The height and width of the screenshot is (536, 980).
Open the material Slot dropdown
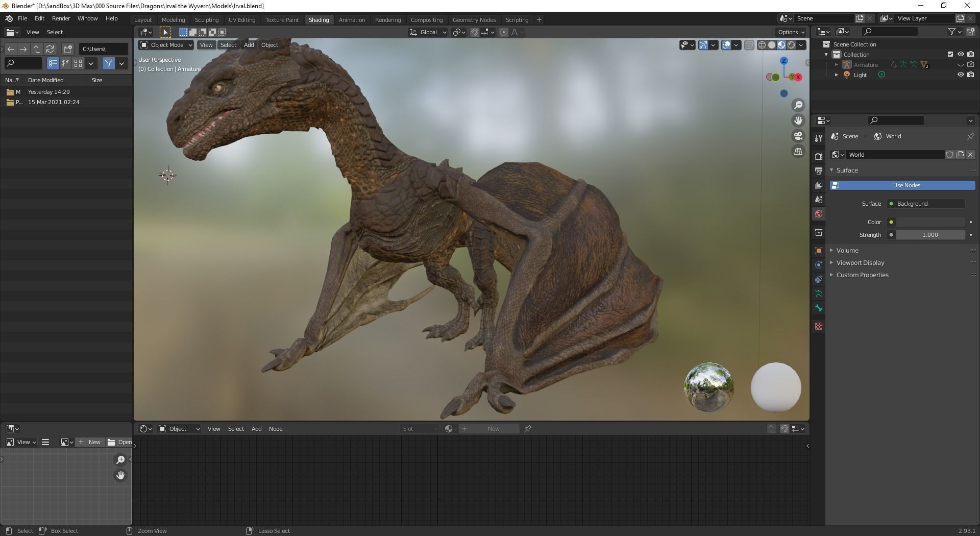point(420,429)
